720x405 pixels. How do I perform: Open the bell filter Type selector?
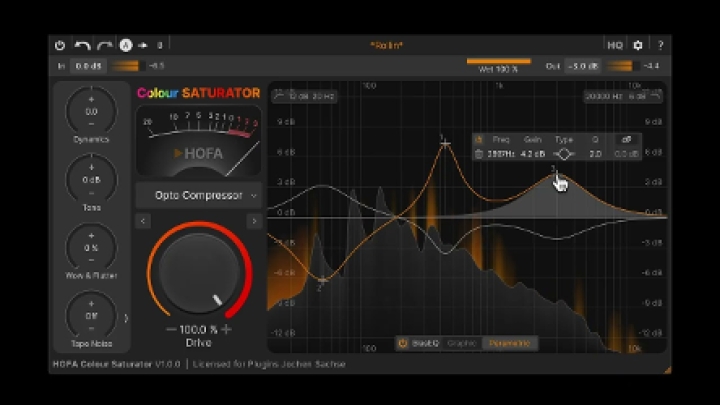point(564,154)
